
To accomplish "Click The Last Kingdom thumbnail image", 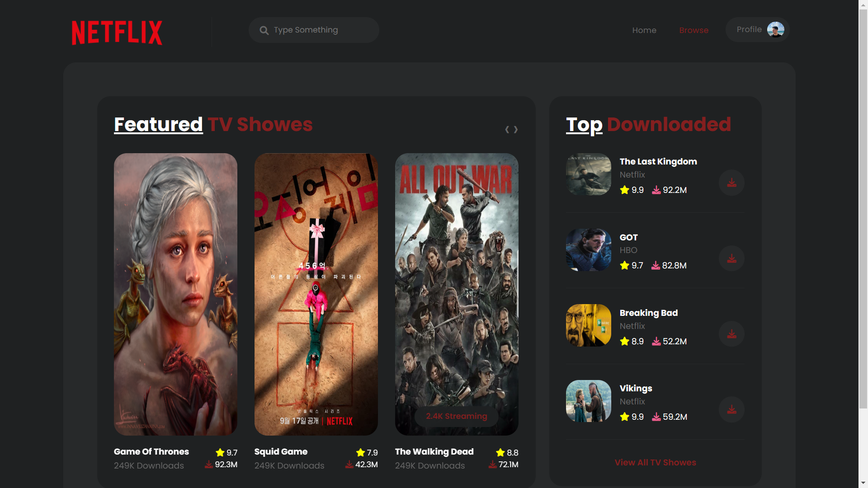I will (x=588, y=174).
